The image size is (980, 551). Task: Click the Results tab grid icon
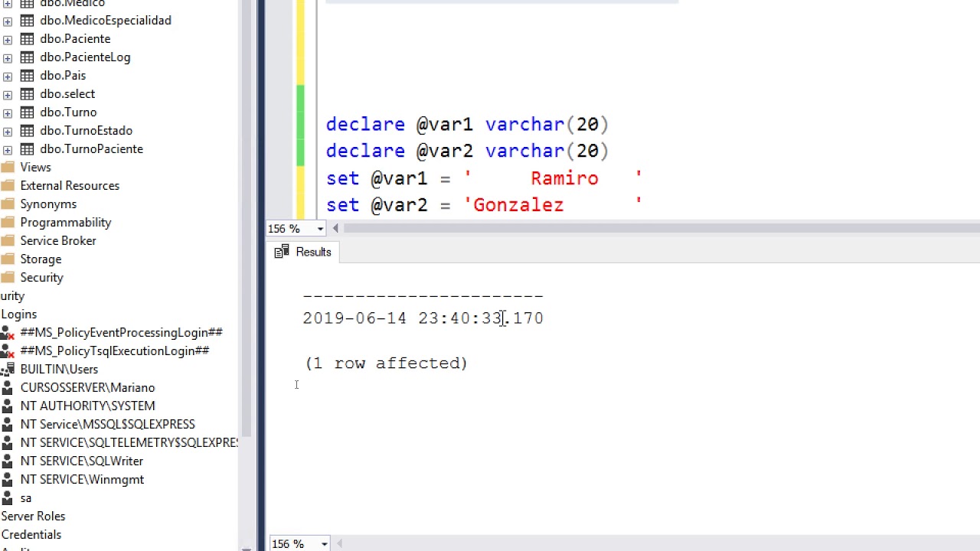[x=282, y=251]
